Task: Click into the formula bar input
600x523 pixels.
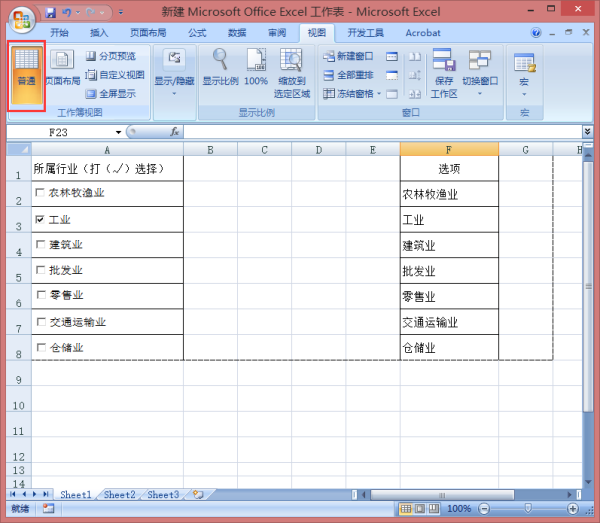Action: [x=383, y=132]
